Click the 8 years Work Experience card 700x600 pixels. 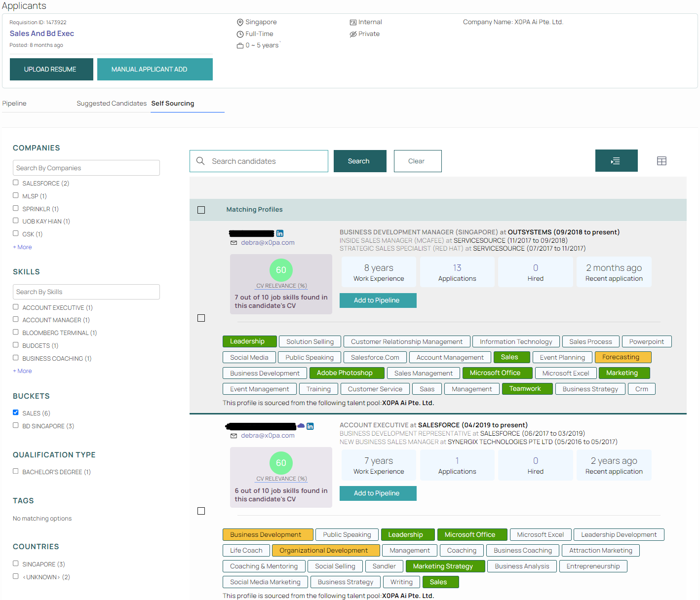point(379,272)
